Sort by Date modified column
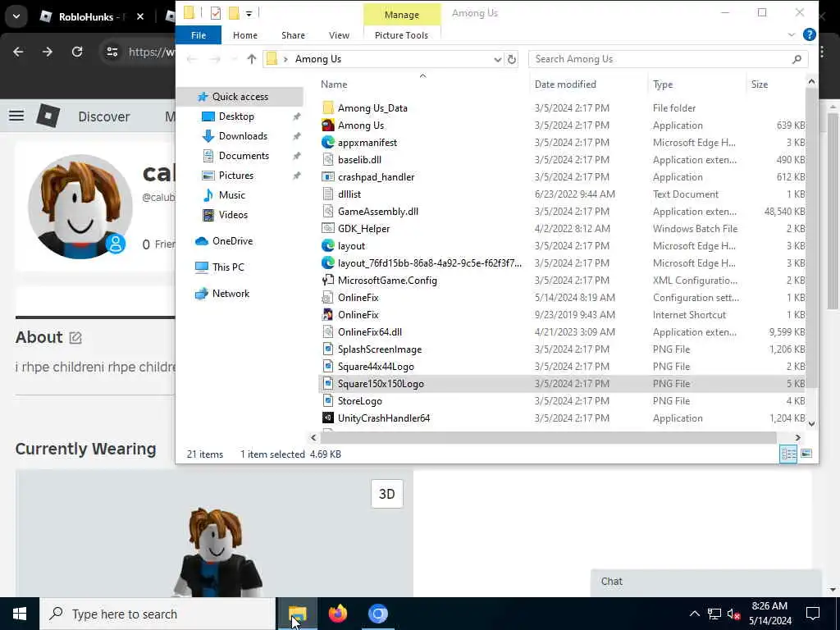The height and width of the screenshot is (630, 840). click(x=565, y=84)
